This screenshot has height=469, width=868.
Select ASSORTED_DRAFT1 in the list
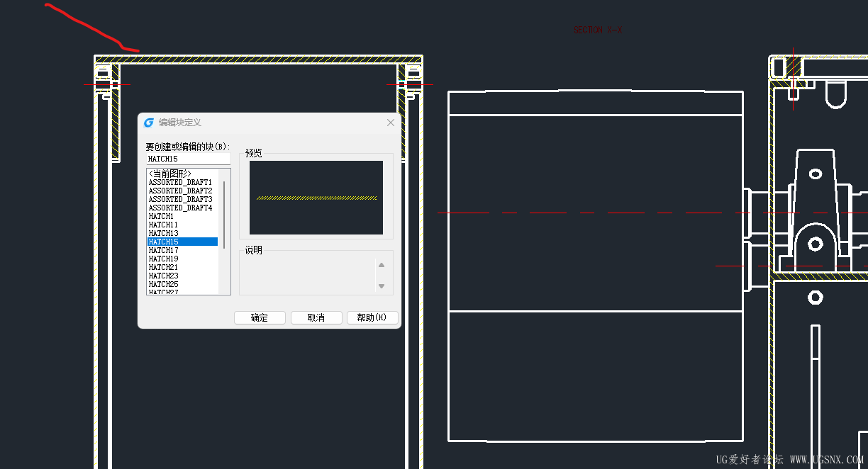[x=182, y=182]
